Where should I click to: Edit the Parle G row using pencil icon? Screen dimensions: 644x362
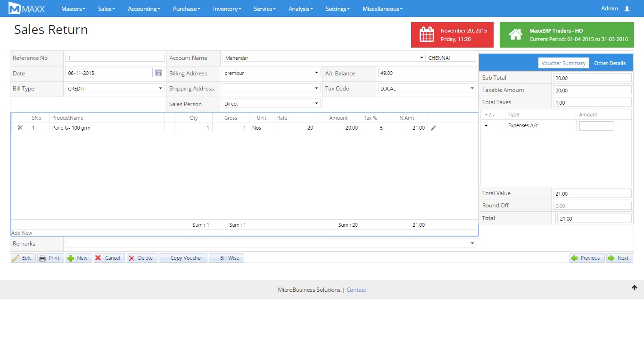tap(433, 128)
